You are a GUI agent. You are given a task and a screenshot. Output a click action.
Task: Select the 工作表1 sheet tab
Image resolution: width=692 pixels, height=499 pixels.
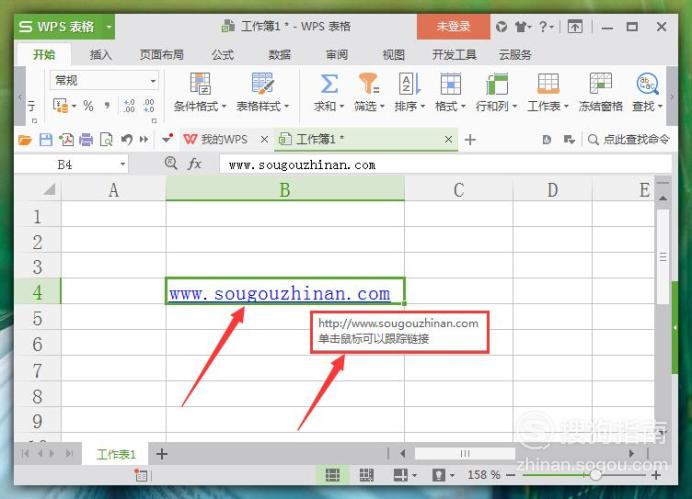click(x=116, y=454)
